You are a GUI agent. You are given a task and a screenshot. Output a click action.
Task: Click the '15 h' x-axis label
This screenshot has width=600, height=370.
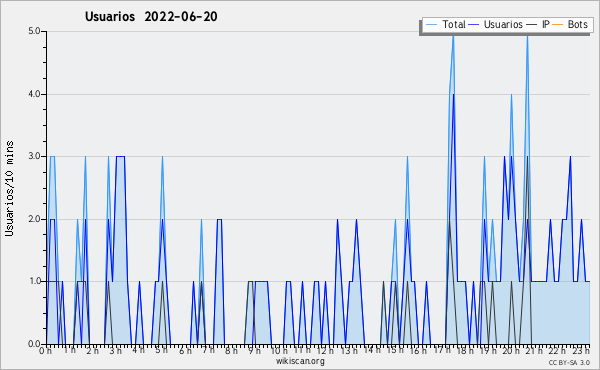395,350
